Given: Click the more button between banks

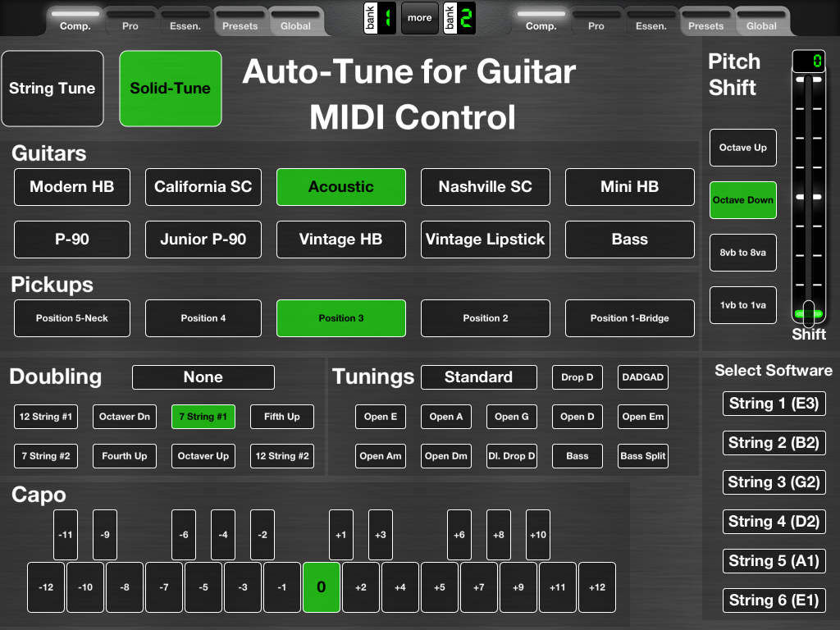Looking at the screenshot, I should pyautogui.click(x=419, y=18).
